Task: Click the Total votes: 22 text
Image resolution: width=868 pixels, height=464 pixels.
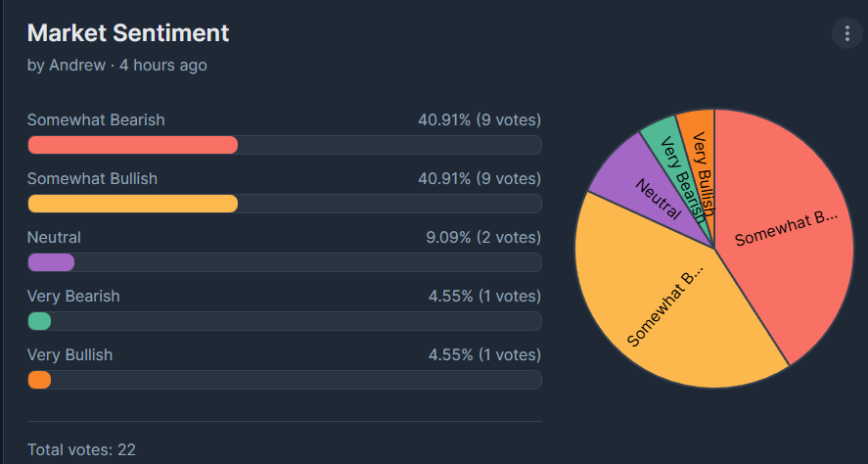Action: click(x=81, y=450)
